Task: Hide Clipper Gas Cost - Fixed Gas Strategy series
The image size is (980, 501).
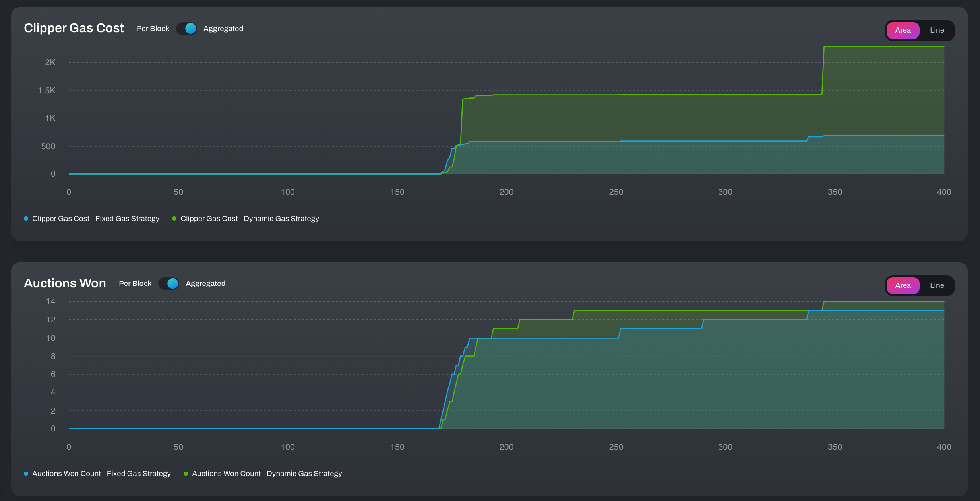Action: pos(95,219)
